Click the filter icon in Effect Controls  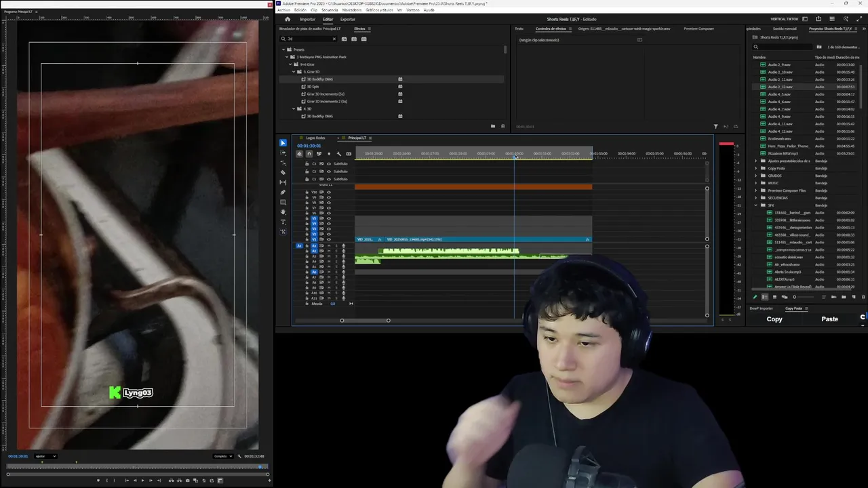point(715,126)
